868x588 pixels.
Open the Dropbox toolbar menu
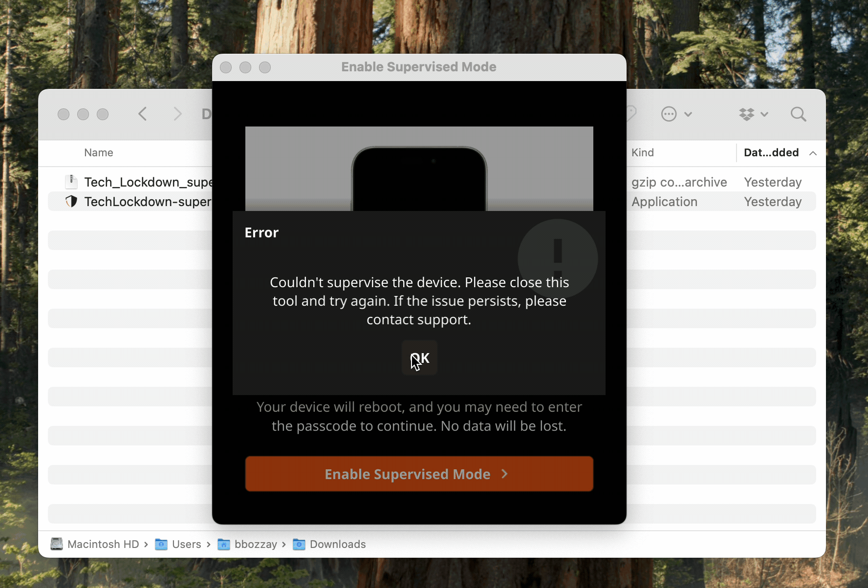(753, 114)
